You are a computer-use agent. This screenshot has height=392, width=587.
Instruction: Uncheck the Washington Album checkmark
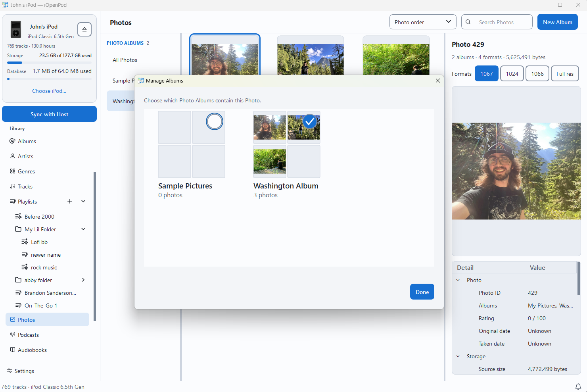point(310,121)
